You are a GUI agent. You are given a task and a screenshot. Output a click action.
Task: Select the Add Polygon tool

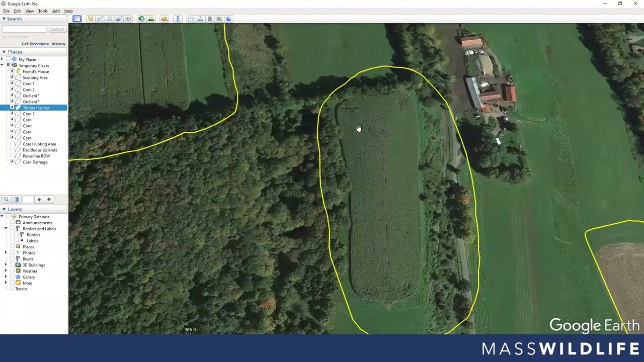click(x=100, y=19)
